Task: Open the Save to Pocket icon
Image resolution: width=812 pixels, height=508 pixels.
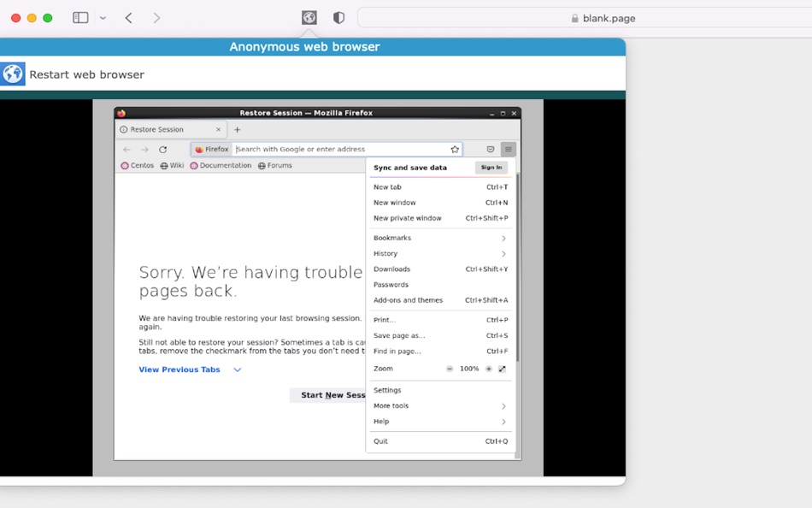Action: 491,150
